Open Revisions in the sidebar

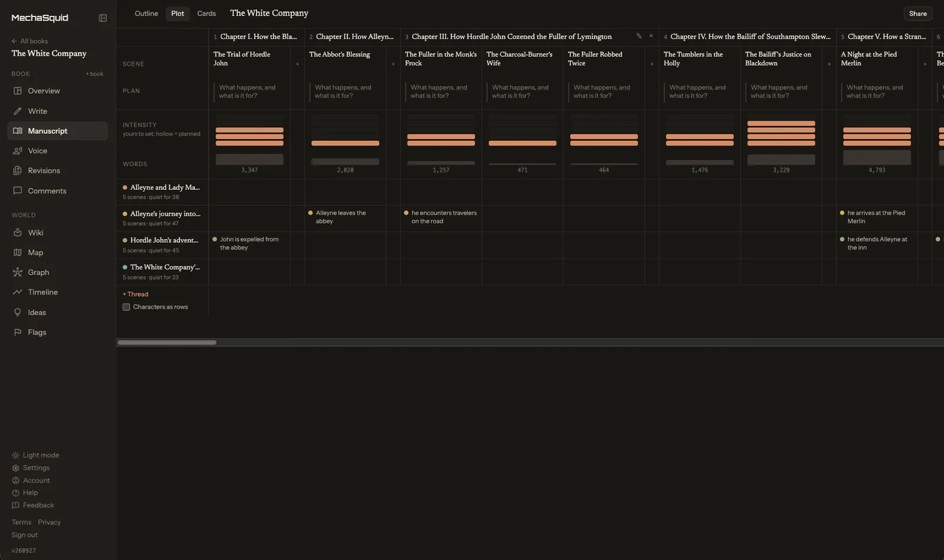[x=57, y=170]
